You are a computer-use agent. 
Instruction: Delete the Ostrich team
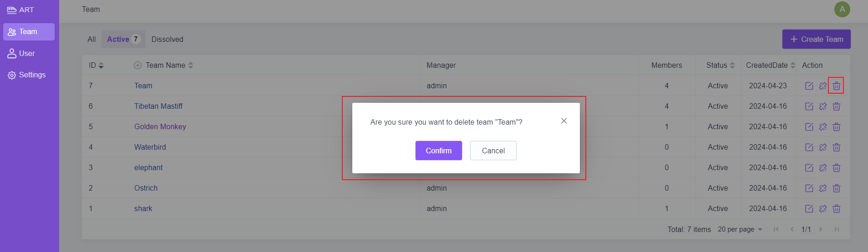pyautogui.click(x=836, y=188)
